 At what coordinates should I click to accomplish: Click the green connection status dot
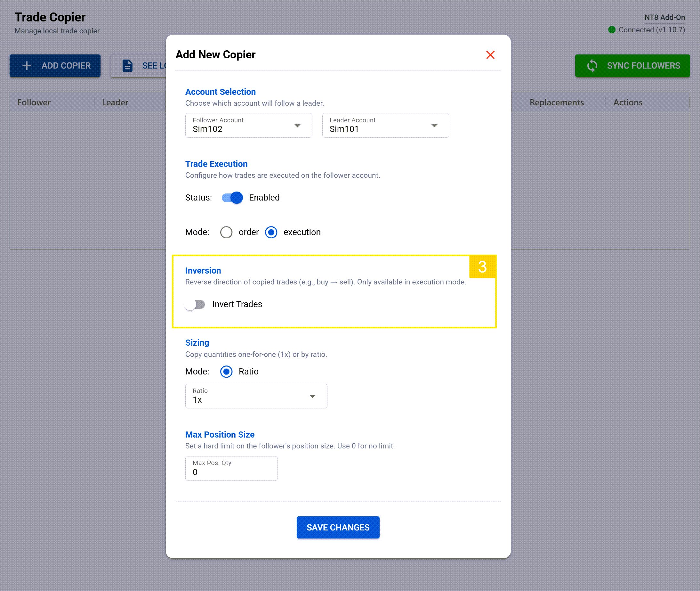pos(612,30)
